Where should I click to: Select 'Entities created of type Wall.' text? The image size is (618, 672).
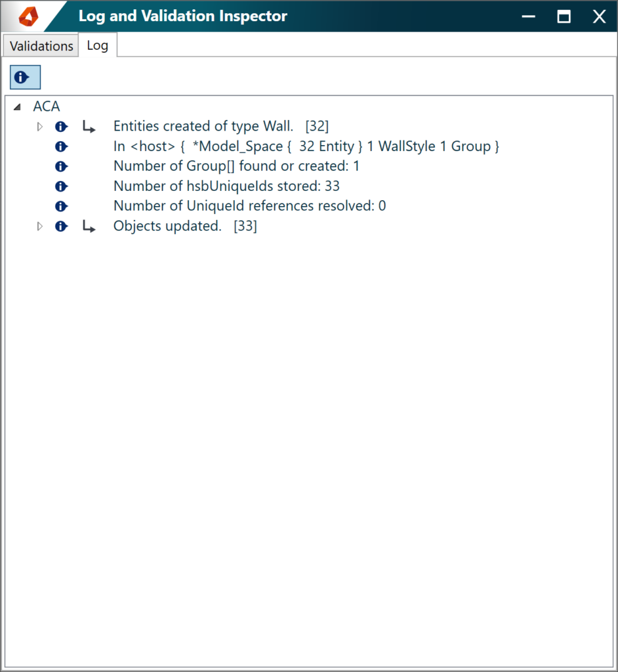coord(203,126)
